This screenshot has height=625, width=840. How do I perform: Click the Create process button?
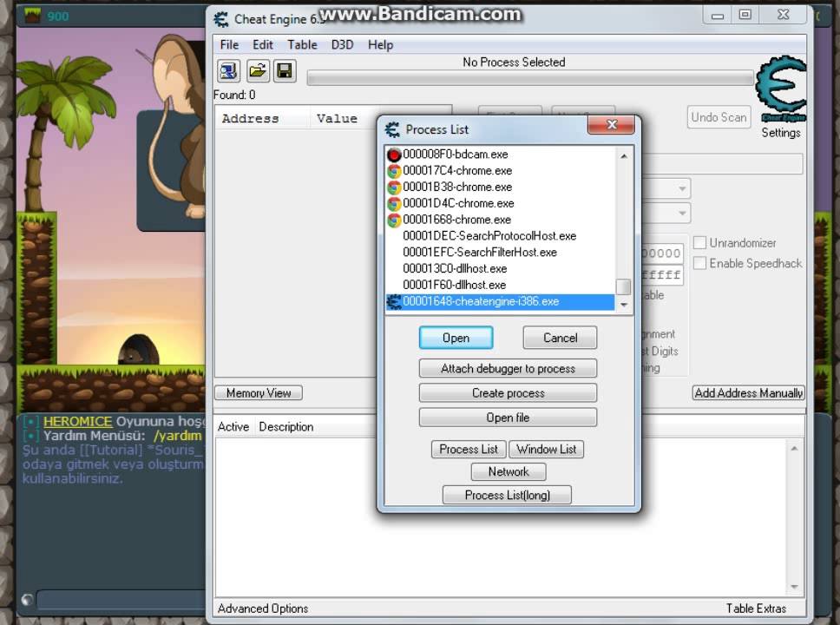pyautogui.click(x=508, y=393)
